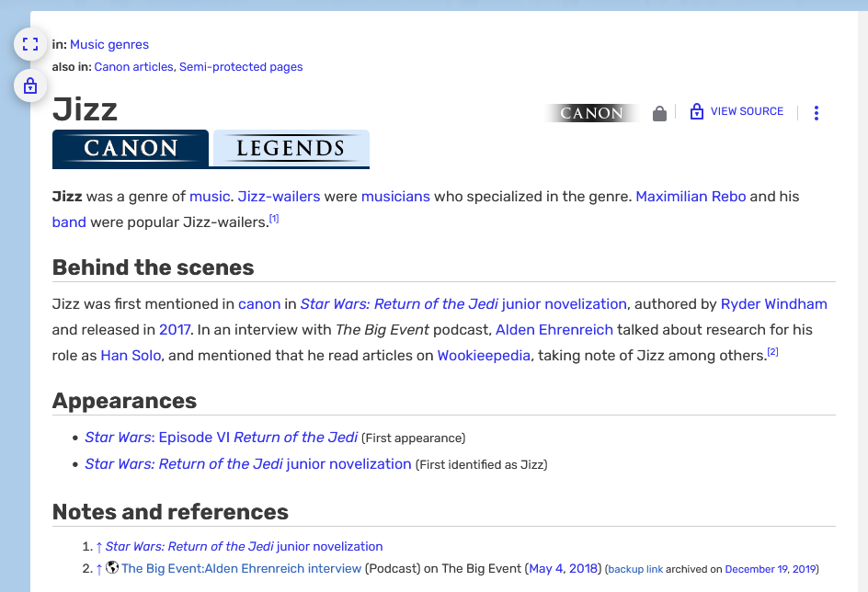Open the Ryder Windham article
The width and height of the screenshot is (868, 592).
[773, 303]
